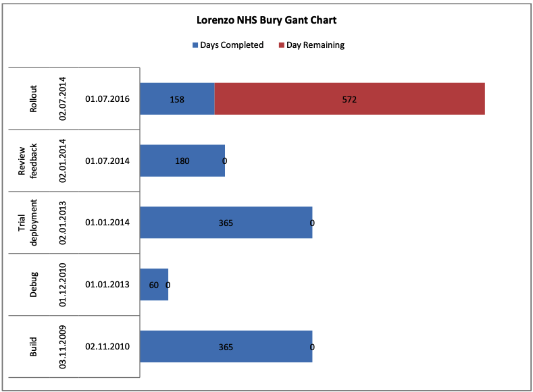Image resolution: width=533 pixels, height=392 pixels.
Task: Click the chart title Lorenzo NHS Bury Gant Chart
Action: (x=266, y=20)
